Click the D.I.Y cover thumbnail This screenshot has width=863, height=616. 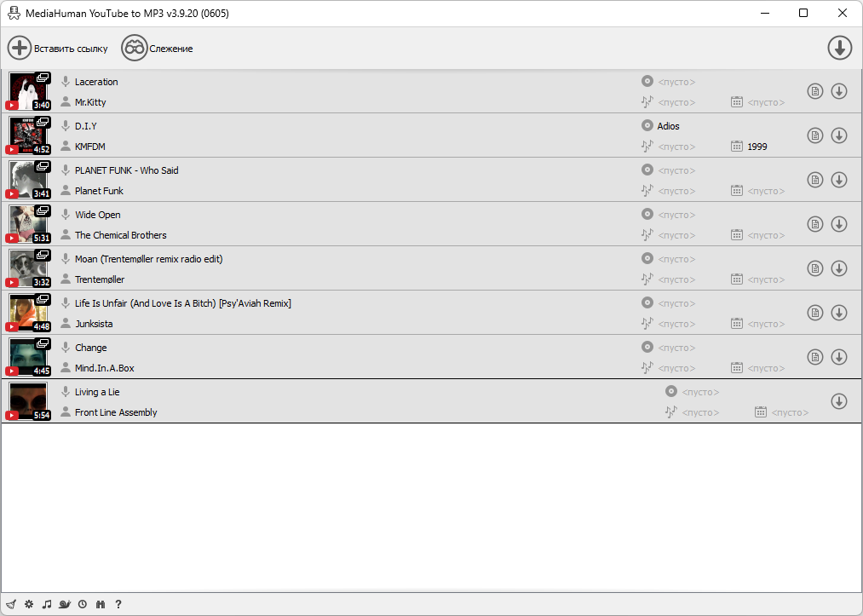tap(29, 135)
